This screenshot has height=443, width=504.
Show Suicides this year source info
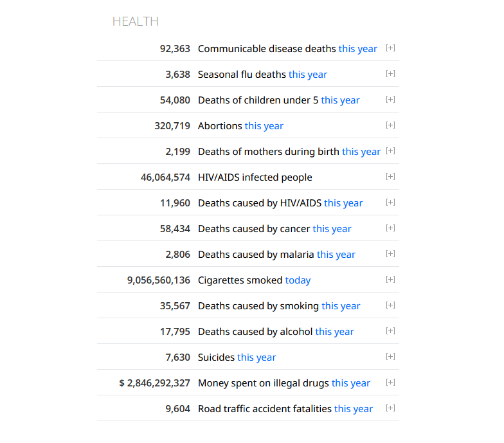(x=390, y=356)
